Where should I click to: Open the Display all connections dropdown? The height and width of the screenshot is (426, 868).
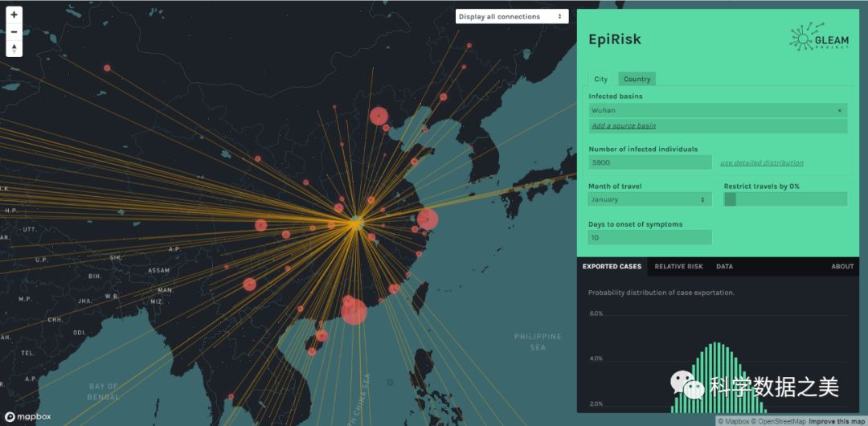click(x=511, y=17)
